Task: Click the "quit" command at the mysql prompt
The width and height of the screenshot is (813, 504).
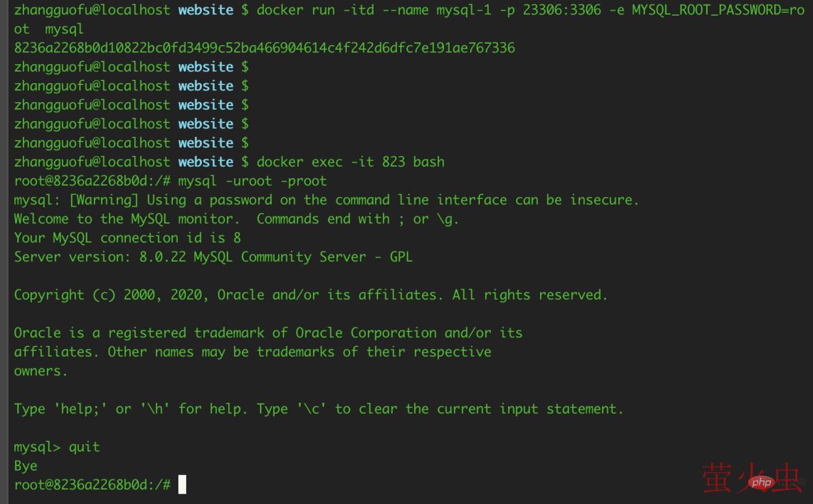Action: (x=84, y=447)
